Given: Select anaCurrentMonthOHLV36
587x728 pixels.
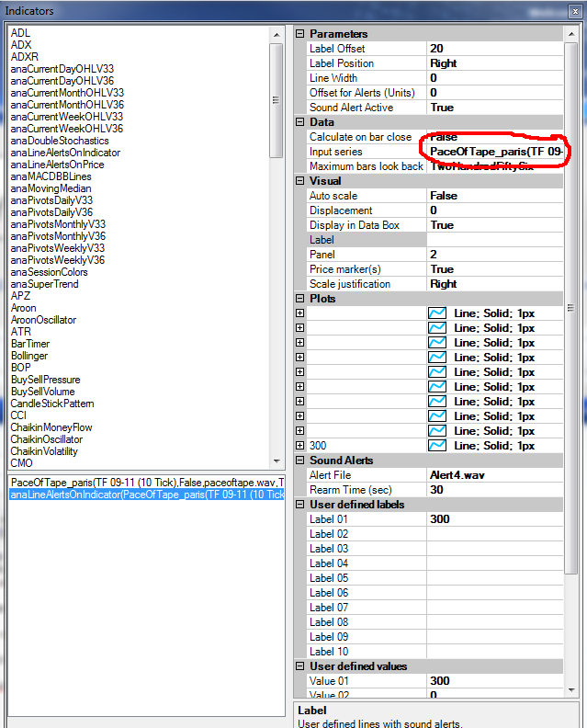Looking at the screenshot, I should coord(67,105).
